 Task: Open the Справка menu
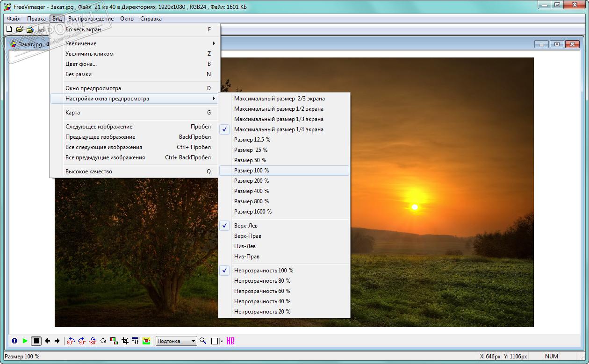tap(151, 19)
